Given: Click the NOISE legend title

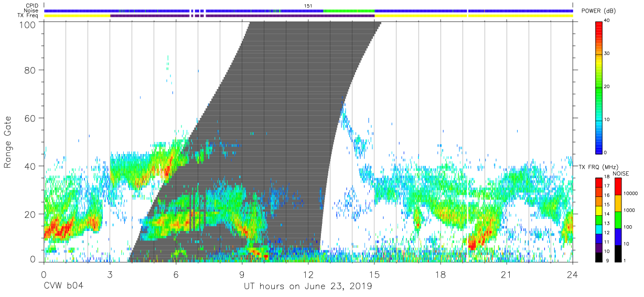Looking at the screenshot, I should (x=621, y=173).
